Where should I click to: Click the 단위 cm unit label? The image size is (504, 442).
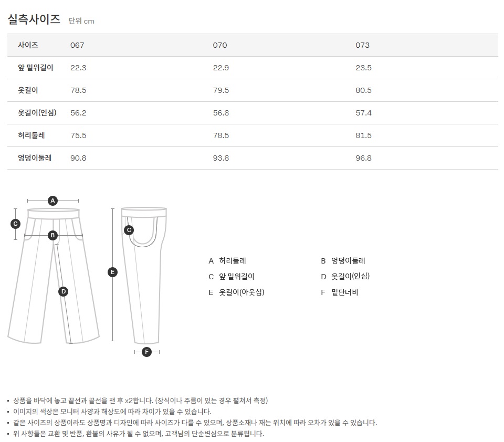click(x=81, y=21)
